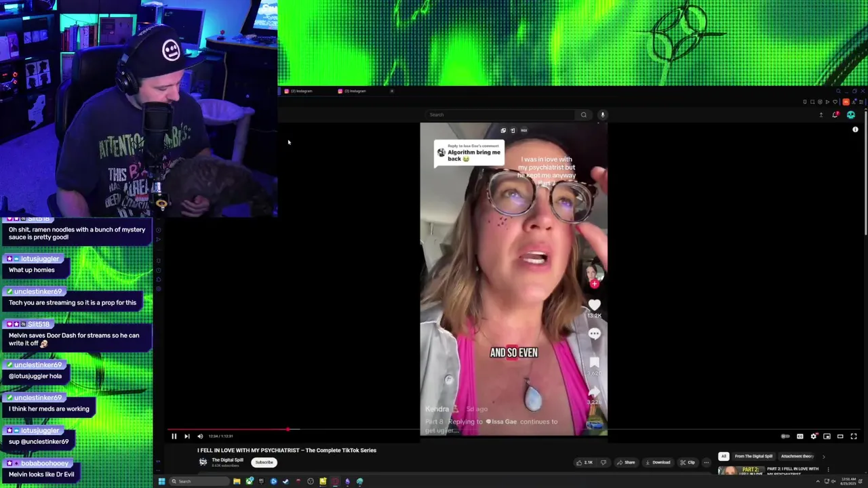Click the YouTube search field
Image resolution: width=868 pixels, height=488 pixels.
click(x=502, y=115)
